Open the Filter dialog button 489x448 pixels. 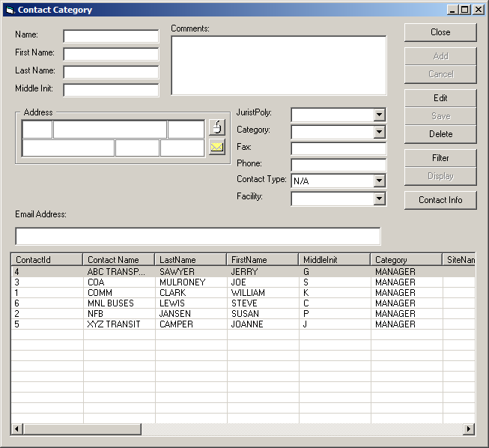coord(440,158)
